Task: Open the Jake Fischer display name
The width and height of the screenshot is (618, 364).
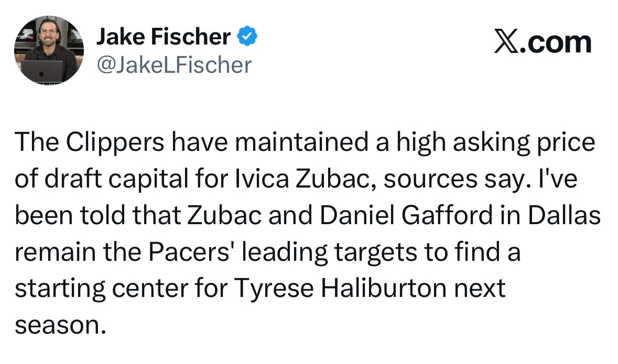Action: [164, 37]
